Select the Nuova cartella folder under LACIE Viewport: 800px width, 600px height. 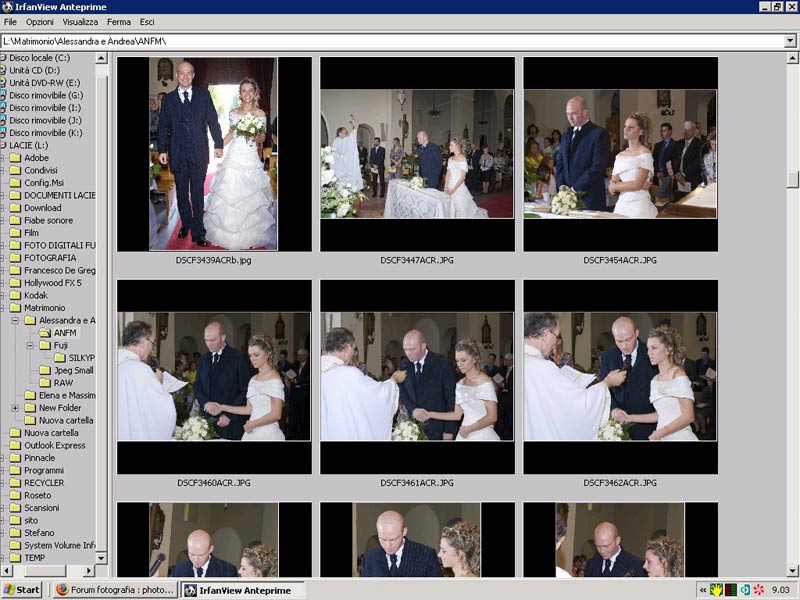coord(51,433)
